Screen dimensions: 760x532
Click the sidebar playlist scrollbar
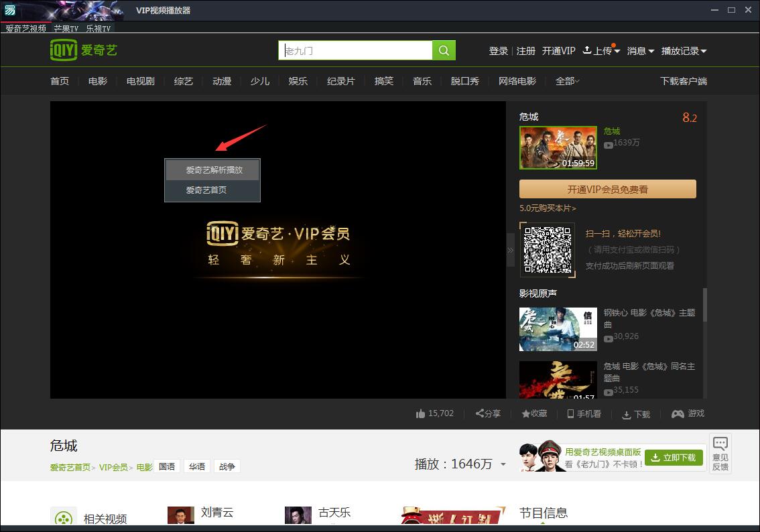pyautogui.click(x=705, y=305)
